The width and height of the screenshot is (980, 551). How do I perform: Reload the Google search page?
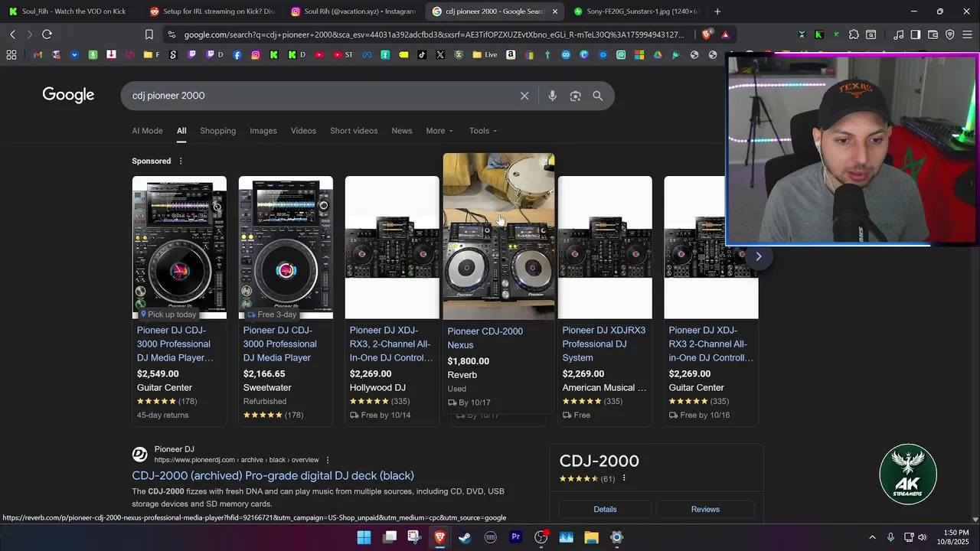[47, 34]
